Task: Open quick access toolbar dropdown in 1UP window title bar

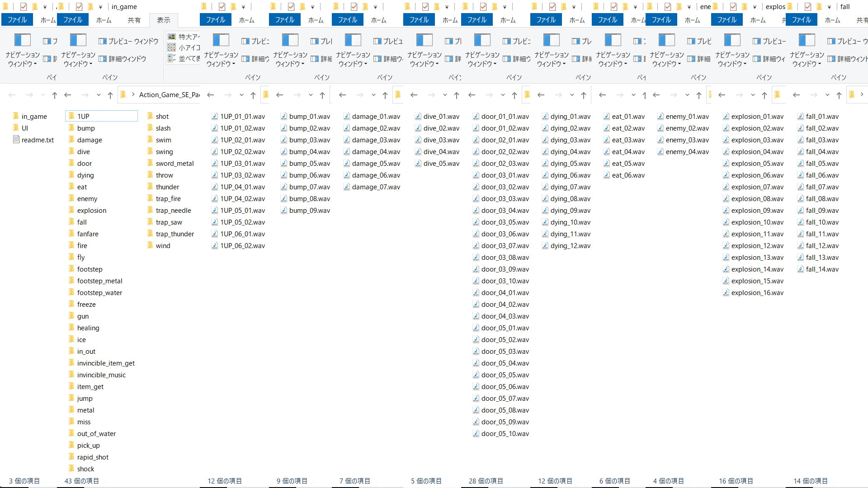Action: coord(243,7)
